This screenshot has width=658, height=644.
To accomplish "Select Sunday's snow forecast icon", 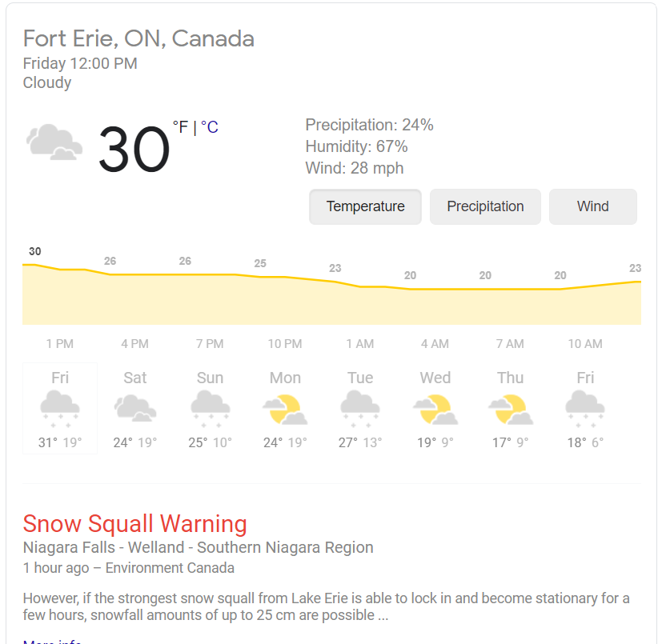I will 211,409.
